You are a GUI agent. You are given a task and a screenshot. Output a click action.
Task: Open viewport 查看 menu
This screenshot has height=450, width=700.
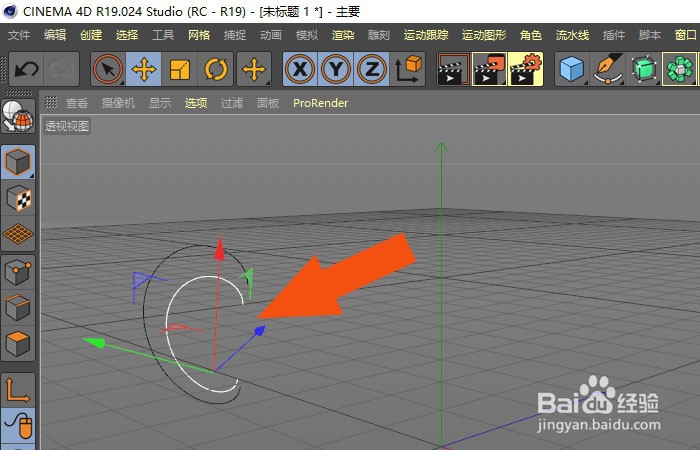coord(77,103)
